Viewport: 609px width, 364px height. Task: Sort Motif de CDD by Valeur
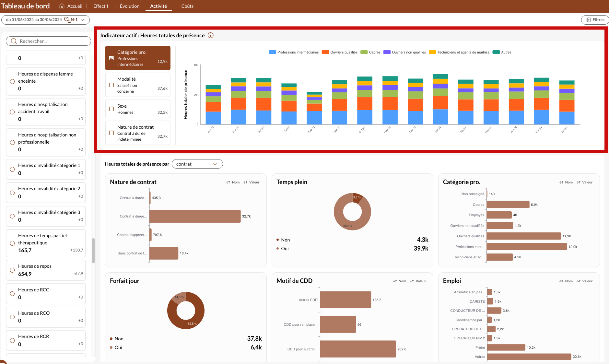pos(418,281)
